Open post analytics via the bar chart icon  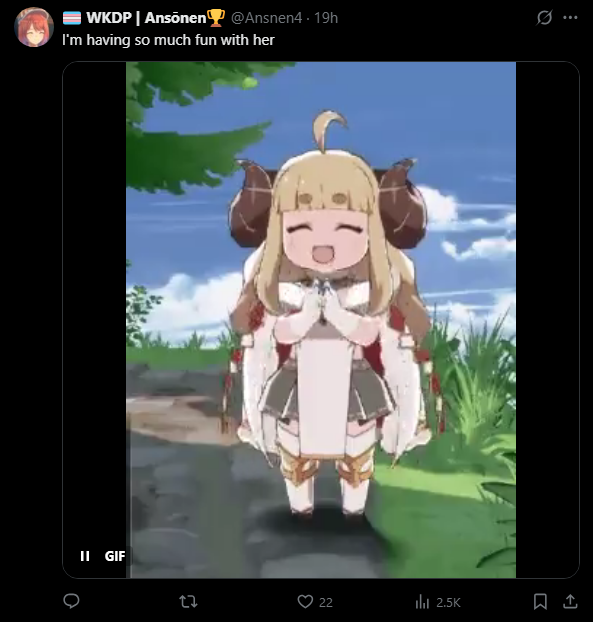pyautogui.click(x=422, y=602)
